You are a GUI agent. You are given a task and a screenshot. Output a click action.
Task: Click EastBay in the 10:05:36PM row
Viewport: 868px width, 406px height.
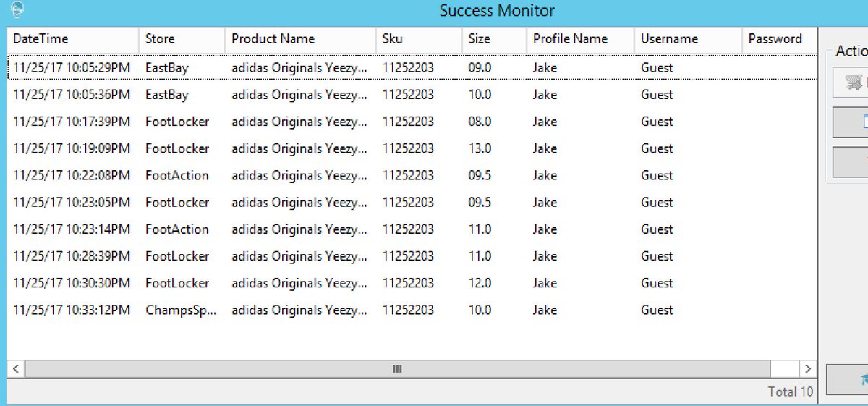[x=166, y=95]
